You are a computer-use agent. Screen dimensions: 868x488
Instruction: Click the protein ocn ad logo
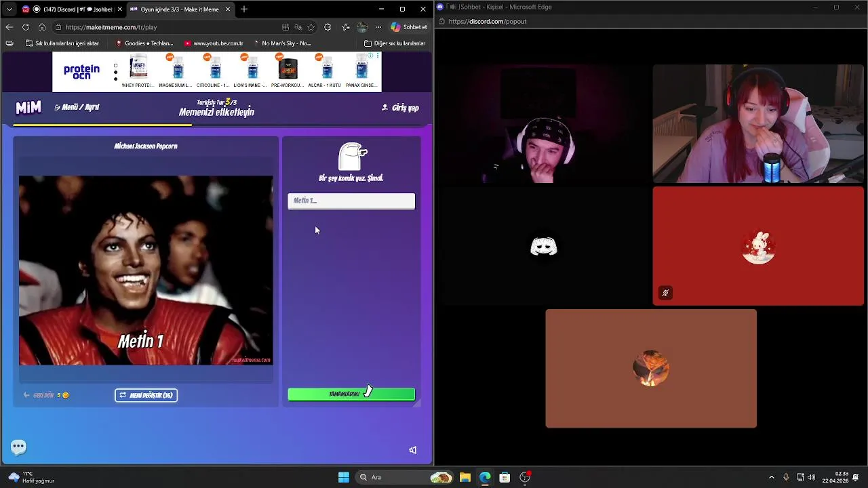pyautogui.click(x=81, y=72)
